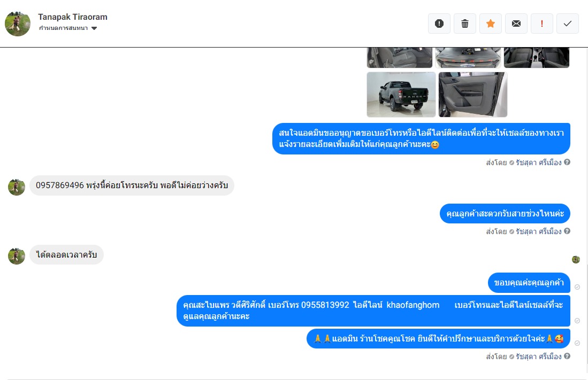Select the message containing 0957869496
The width and height of the screenshot is (588, 380).
[x=132, y=185]
